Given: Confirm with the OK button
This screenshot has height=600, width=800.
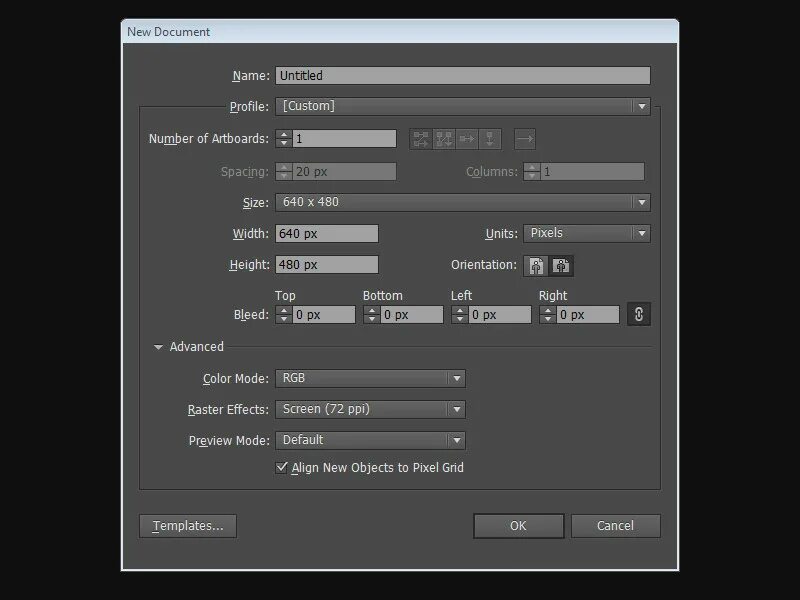Looking at the screenshot, I should (x=518, y=526).
